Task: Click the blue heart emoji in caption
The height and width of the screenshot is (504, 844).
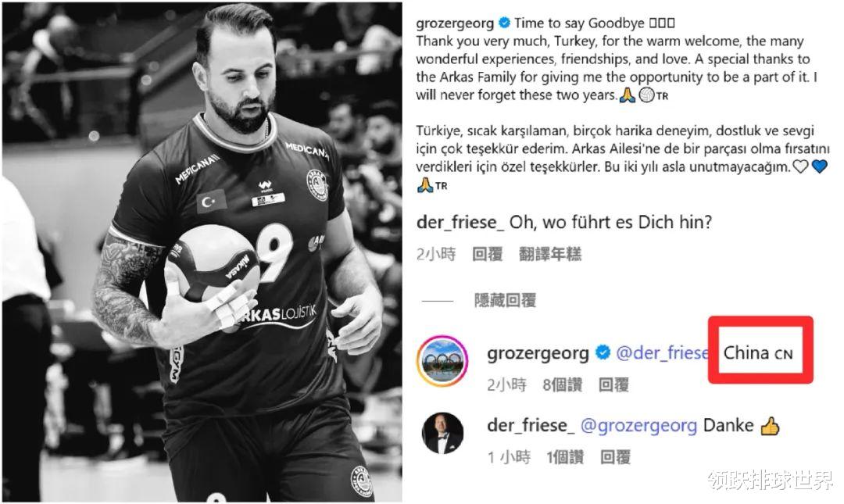Action: 819,166
